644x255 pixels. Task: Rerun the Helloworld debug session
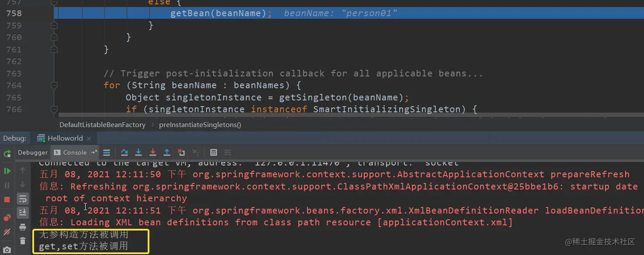click(x=7, y=154)
